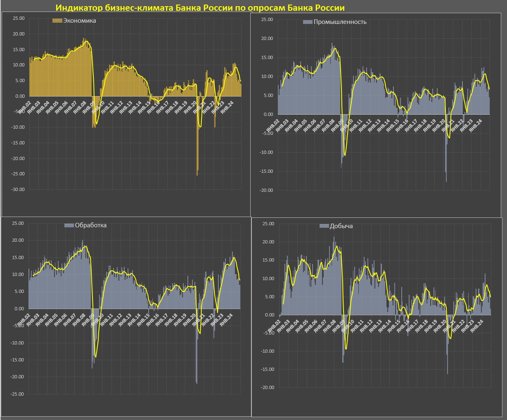
Task: Select the Экономика legend label
Action: pos(79,21)
